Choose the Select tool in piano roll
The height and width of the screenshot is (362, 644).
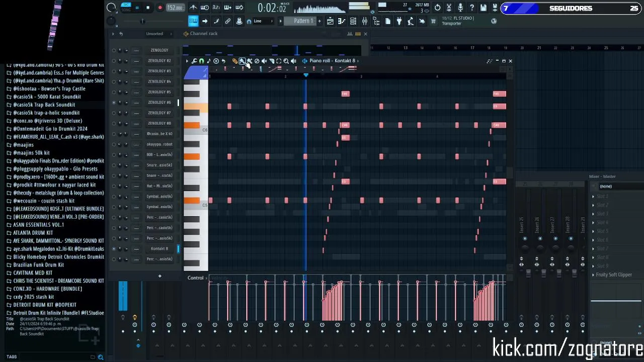(279, 61)
